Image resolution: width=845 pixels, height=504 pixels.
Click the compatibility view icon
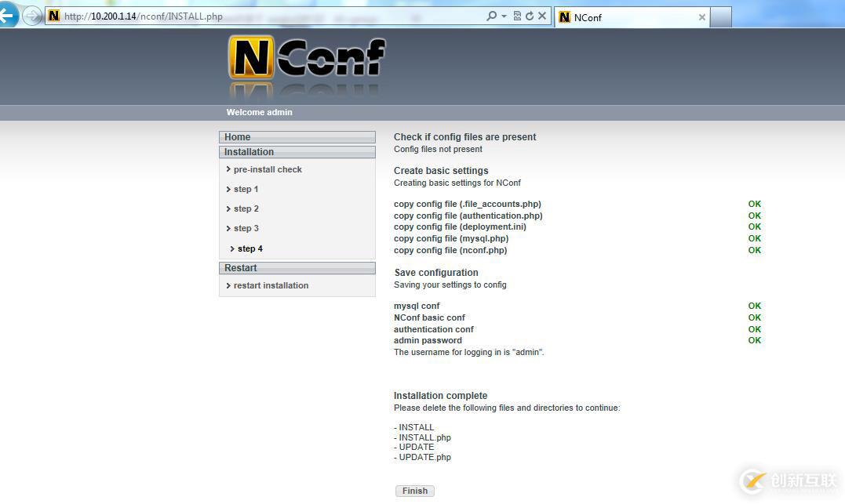517,16
